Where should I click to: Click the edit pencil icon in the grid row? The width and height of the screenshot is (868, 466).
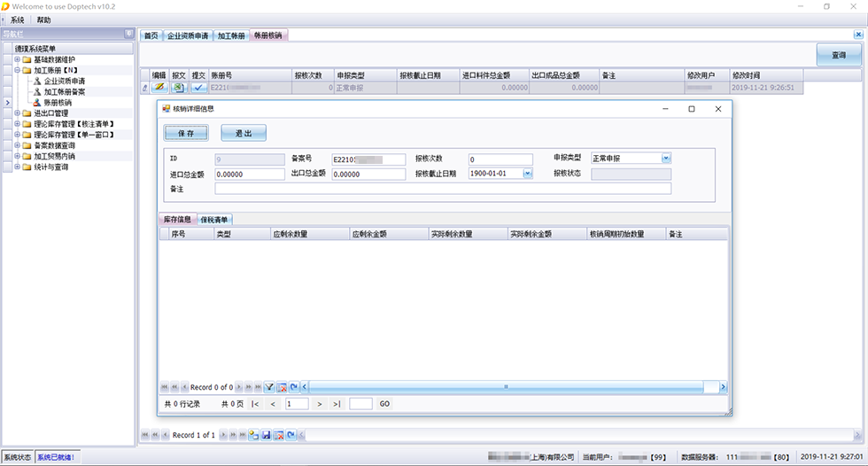159,88
